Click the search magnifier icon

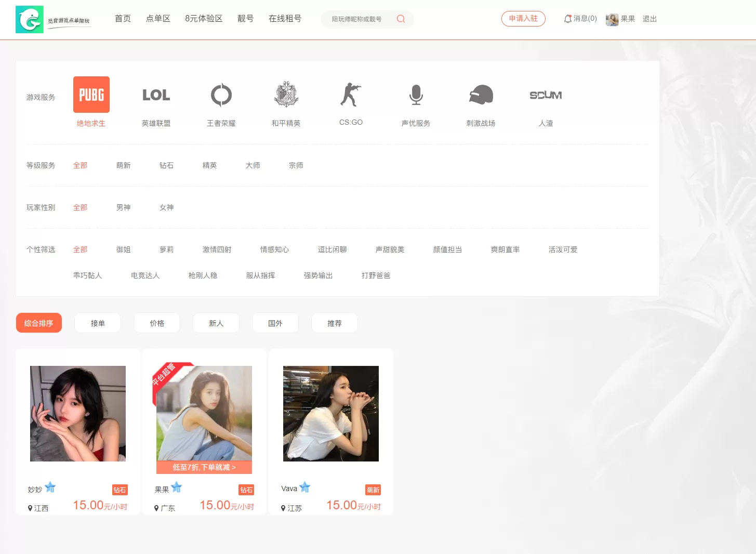(x=401, y=19)
